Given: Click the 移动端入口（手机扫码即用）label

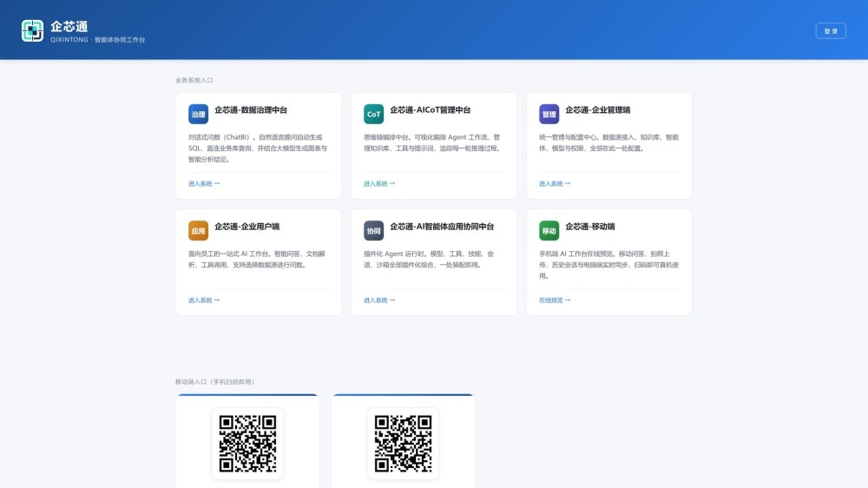Looking at the screenshot, I should point(215,382).
